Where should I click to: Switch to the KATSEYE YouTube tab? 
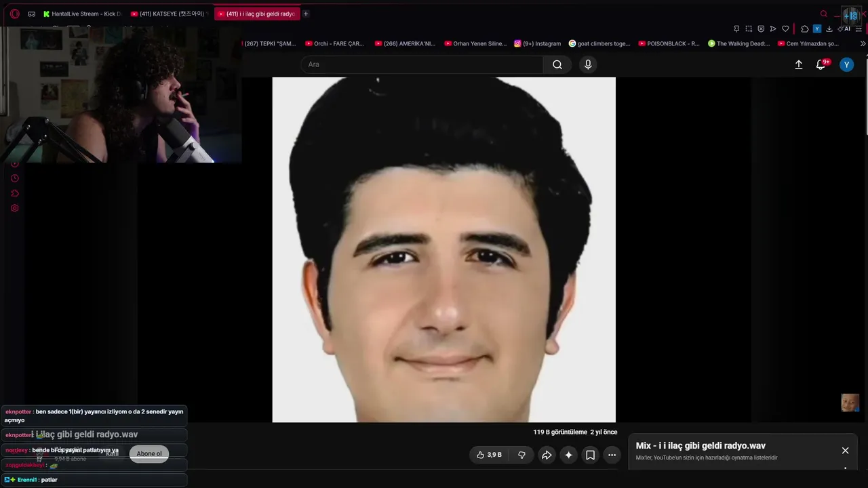tap(170, 14)
